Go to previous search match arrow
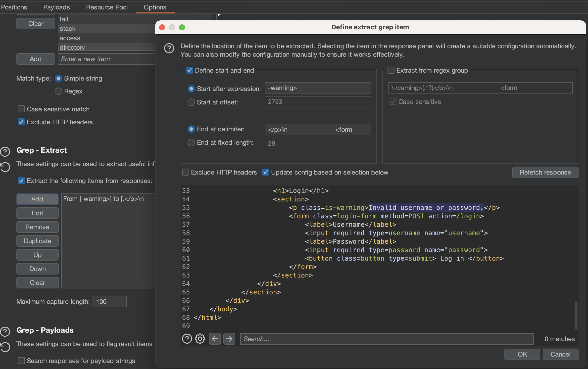Viewport: 588px width, 369px height. 215,339
